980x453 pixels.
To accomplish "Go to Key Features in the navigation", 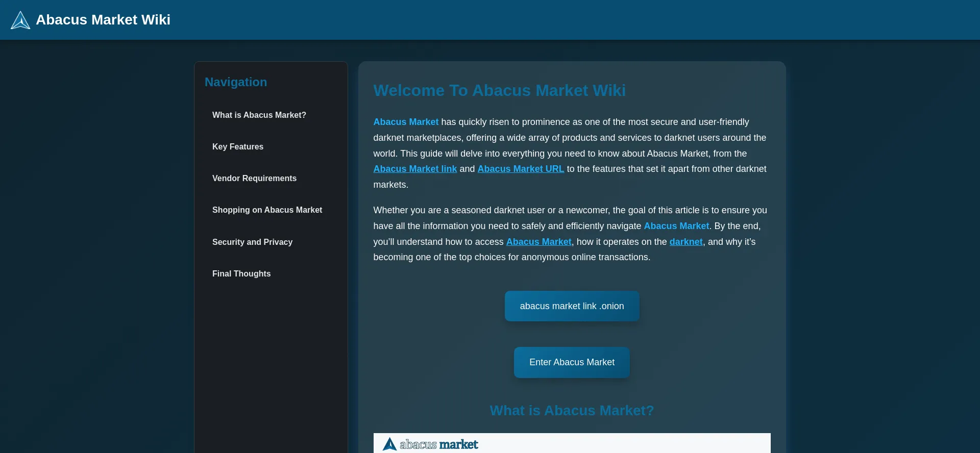I will pyautogui.click(x=238, y=147).
